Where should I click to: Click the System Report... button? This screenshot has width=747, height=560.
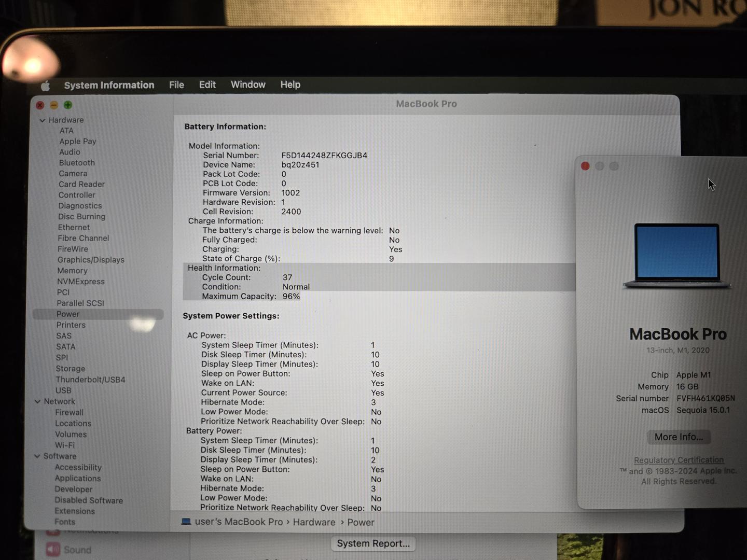coord(373,543)
